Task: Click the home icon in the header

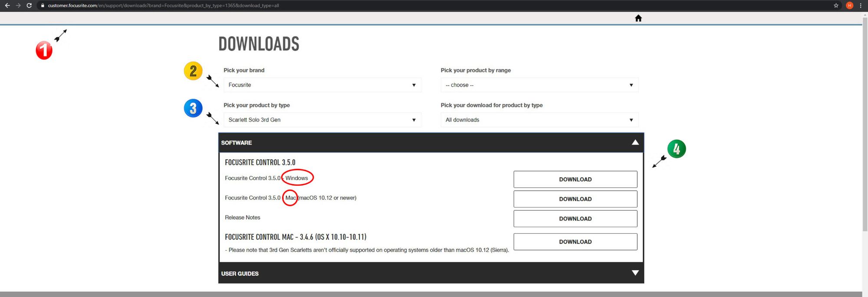Action: (x=638, y=18)
